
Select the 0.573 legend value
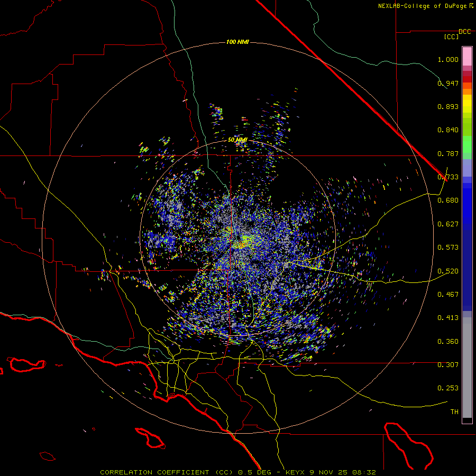(x=448, y=248)
